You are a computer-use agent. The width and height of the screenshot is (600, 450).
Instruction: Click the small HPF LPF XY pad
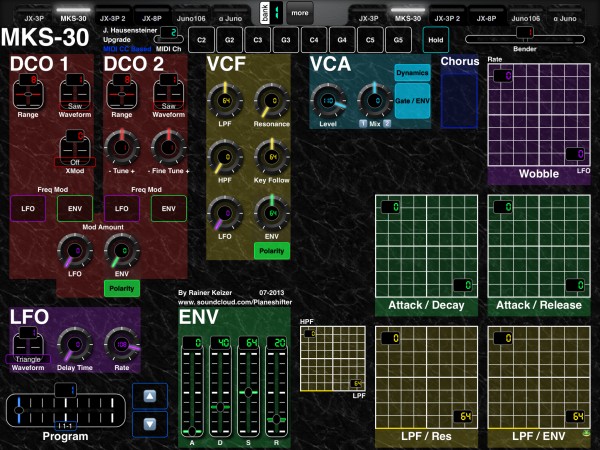click(x=333, y=359)
